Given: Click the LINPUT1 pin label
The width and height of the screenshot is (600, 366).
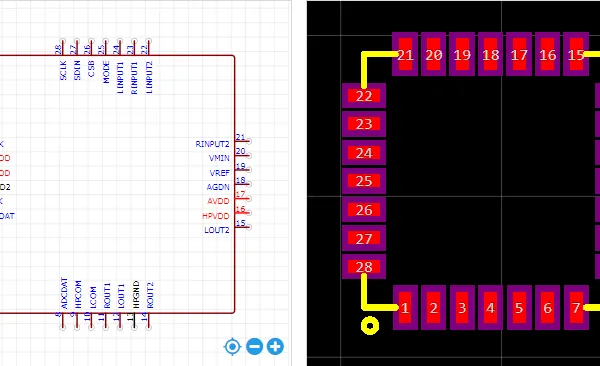Looking at the screenshot, I should tap(120, 77).
